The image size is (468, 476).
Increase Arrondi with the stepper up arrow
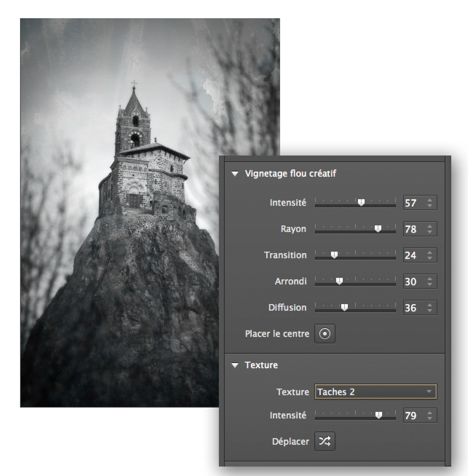(x=430, y=278)
